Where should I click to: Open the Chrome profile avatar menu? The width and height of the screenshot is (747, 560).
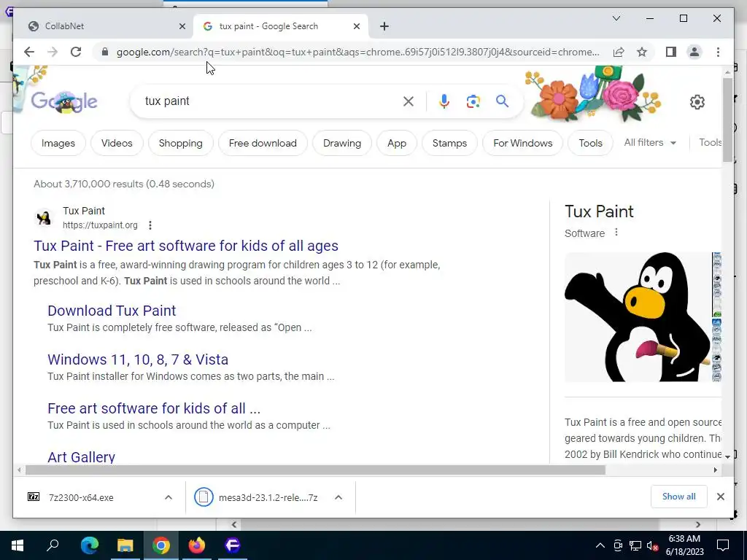click(694, 52)
